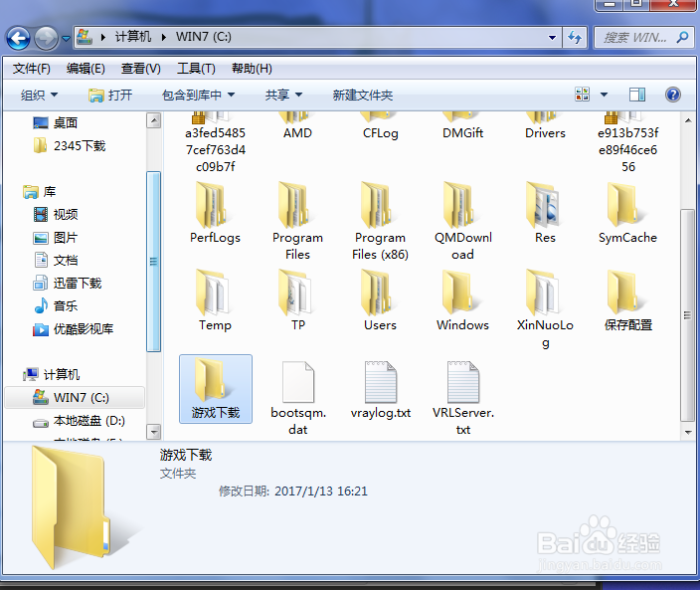The width and height of the screenshot is (700, 590).
Task: Open the 帮助(H) menu
Action: click(x=252, y=69)
